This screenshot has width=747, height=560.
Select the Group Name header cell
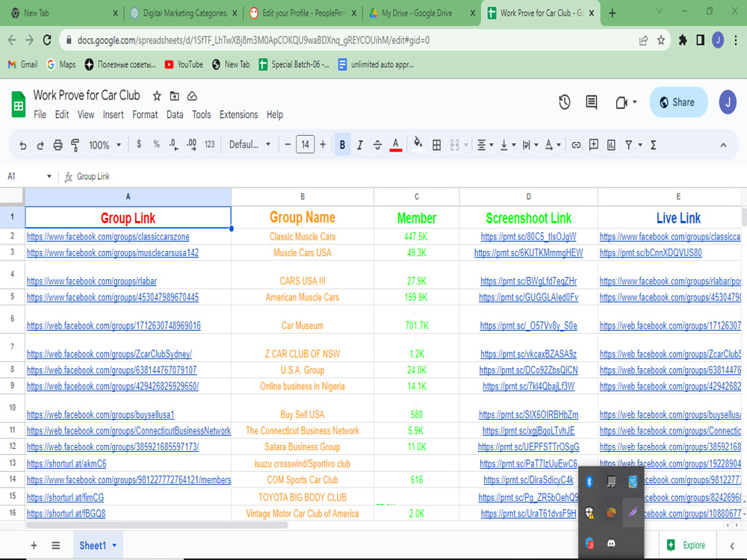pos(302,217)
